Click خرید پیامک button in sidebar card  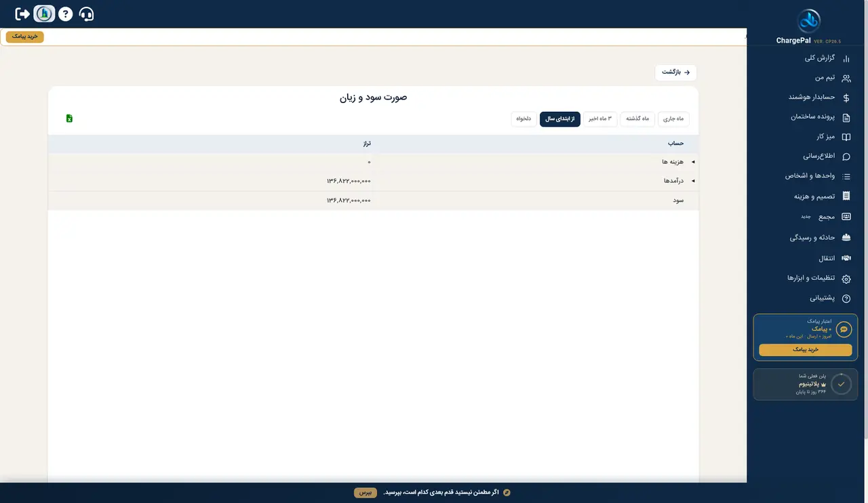pos(806,350)
